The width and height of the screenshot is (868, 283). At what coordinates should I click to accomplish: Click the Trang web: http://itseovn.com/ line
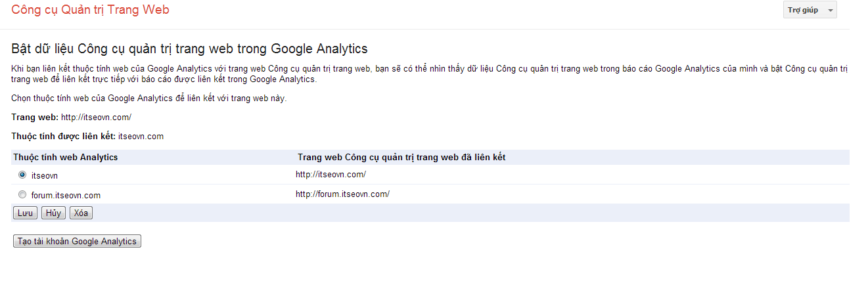point(72,118)
